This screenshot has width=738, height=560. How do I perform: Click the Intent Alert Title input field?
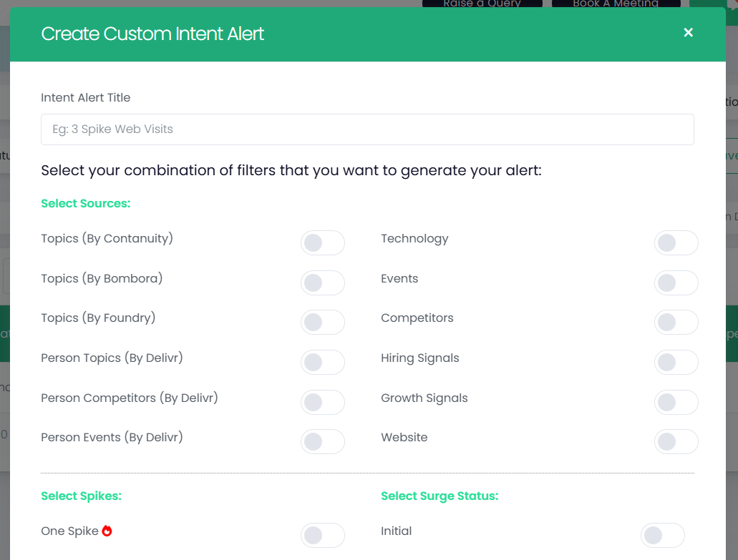367,129
